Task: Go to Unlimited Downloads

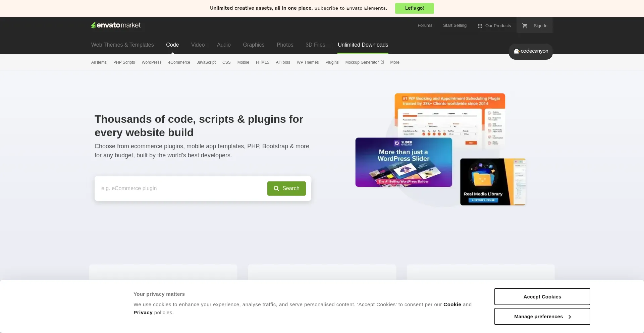Action: (363, 45)
